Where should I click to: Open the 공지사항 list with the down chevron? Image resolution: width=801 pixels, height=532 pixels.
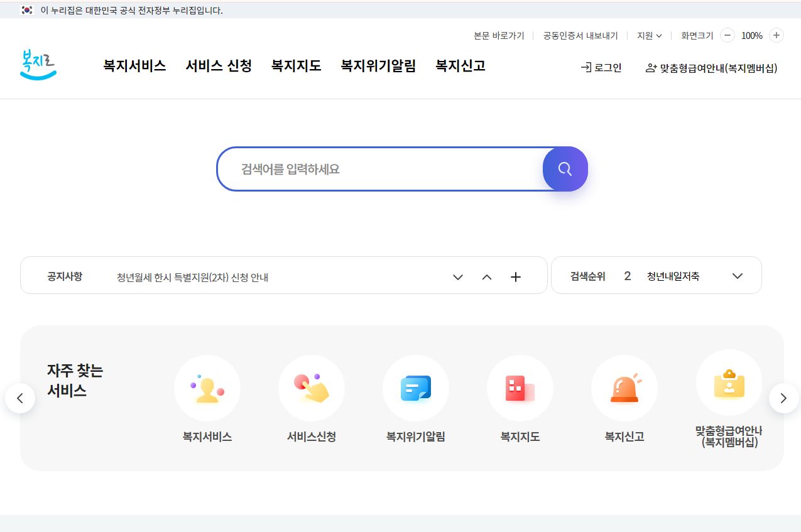click(458, 276)
